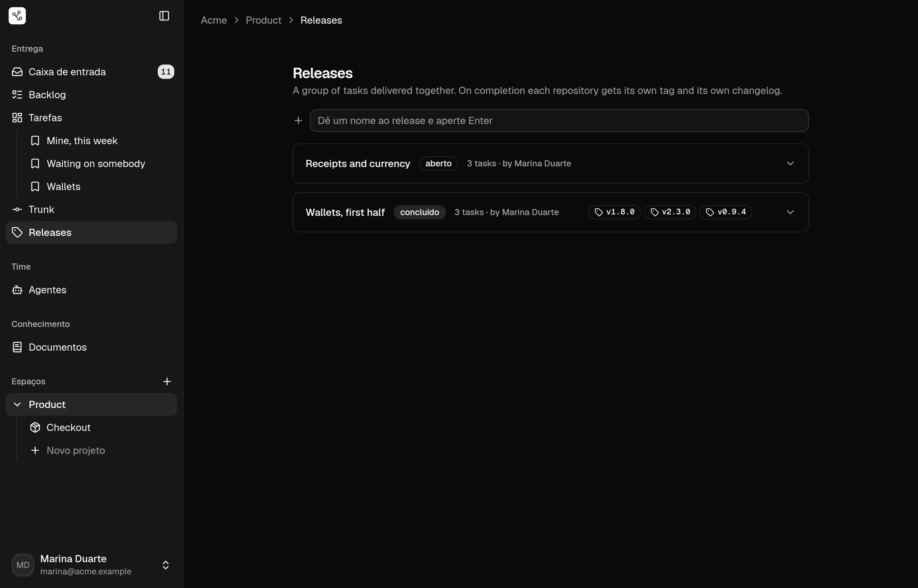This screenshot has width=918, height=588.
Task: Navigate to Trunk
Action: [91, 209]
